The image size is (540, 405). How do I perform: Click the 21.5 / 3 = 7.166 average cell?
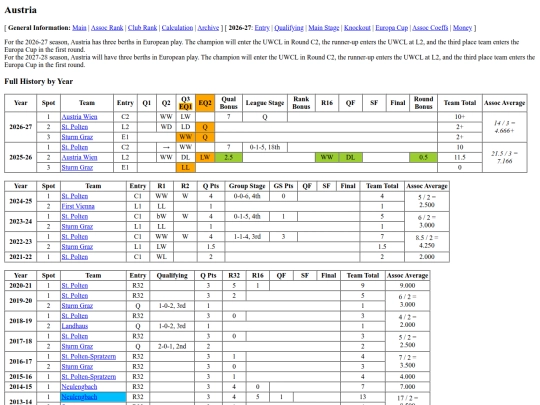(x=505, y=157)
